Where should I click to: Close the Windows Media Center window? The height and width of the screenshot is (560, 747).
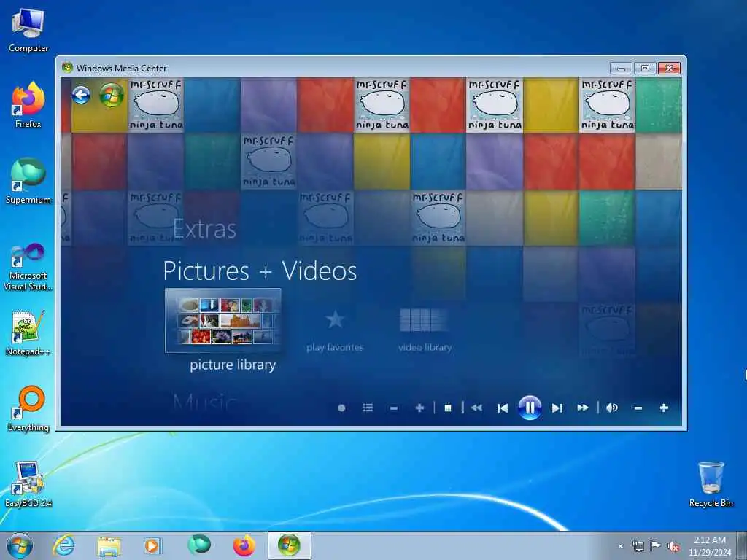(x=670, y=68)
